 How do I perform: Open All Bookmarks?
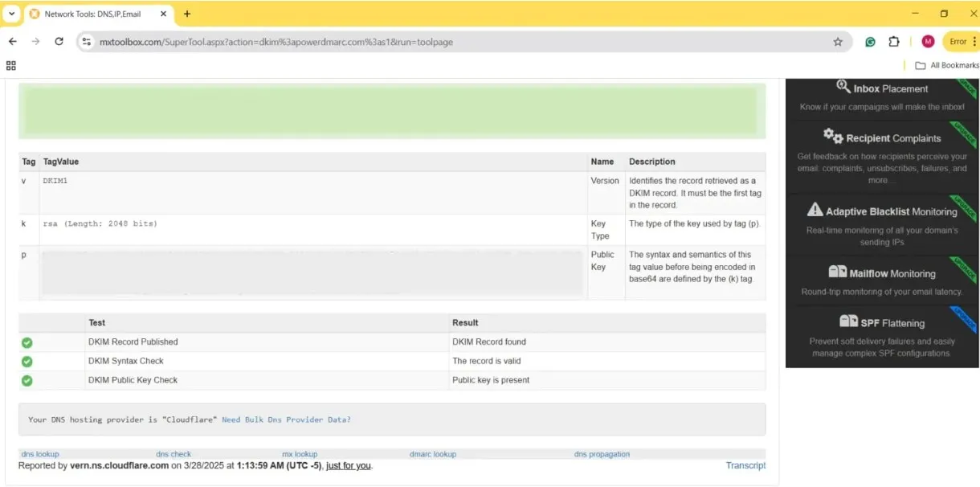coord(947,65)
